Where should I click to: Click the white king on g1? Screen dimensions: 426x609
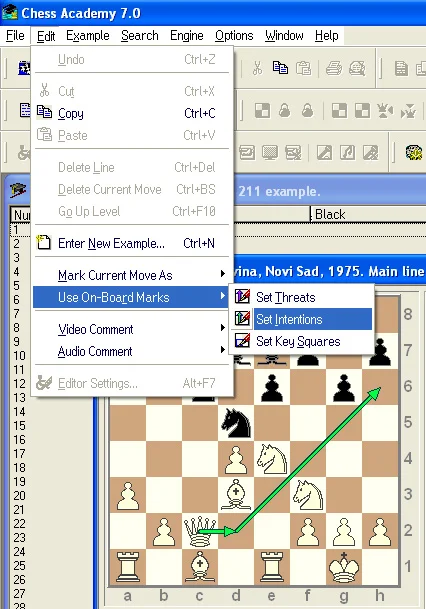click(344, 567)
